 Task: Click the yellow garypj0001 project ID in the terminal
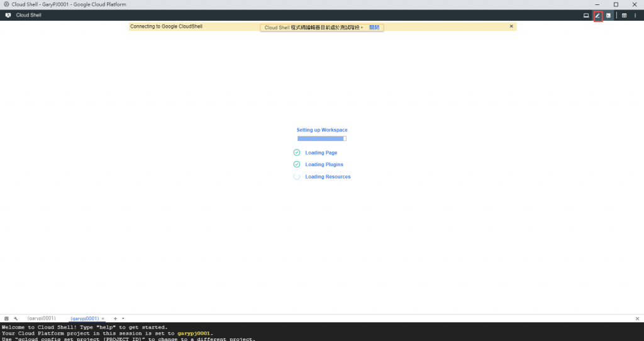pyautogui.click(x=194, y=333)
